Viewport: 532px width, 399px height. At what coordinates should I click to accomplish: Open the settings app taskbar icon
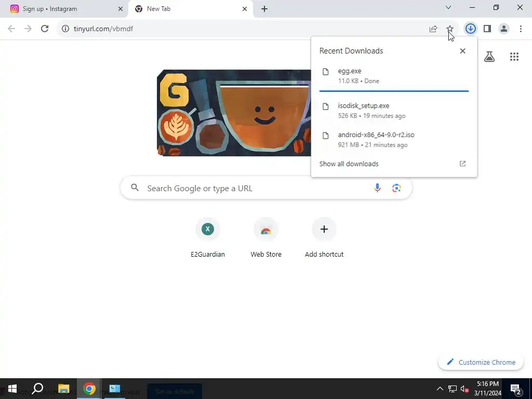[115, 389]
